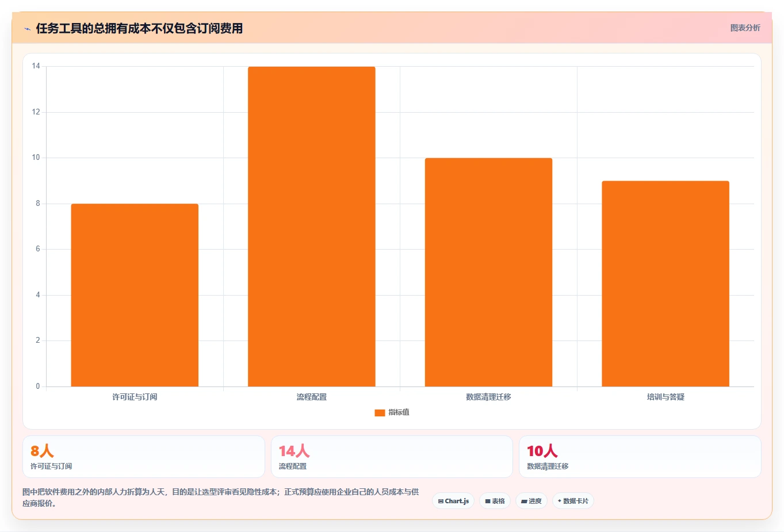
Task: Click the x-axis label 培训与答疑
Action: pyautogui.click(x=666, y=397)
